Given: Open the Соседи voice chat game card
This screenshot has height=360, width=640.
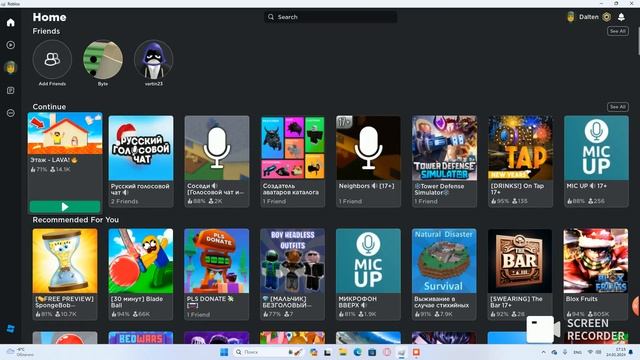Looking at the screenshot, I should click(217, 161).
